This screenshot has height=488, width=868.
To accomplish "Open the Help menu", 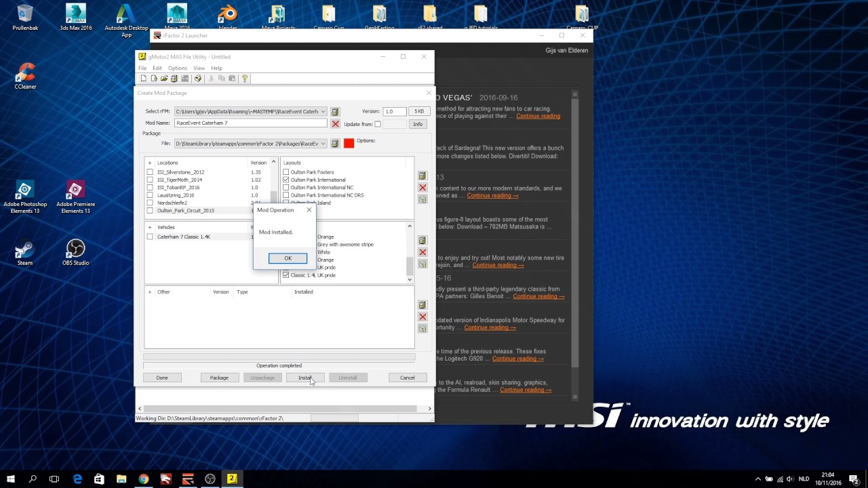I will (x=216, y=68).
